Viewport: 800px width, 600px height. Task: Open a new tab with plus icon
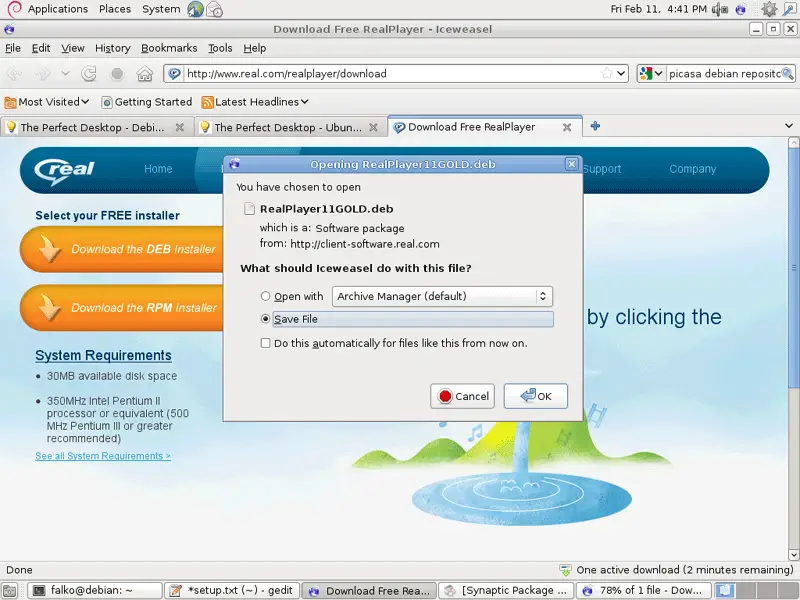tap(595, 126)
